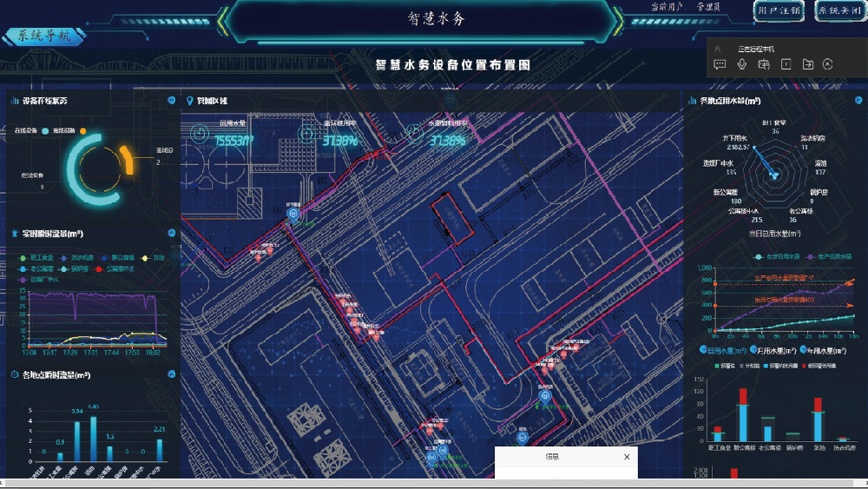Viewport: 868px width, 489px height.
Task: Click the clock icon beside 回用水量
Action: click(x=199, y=133)
